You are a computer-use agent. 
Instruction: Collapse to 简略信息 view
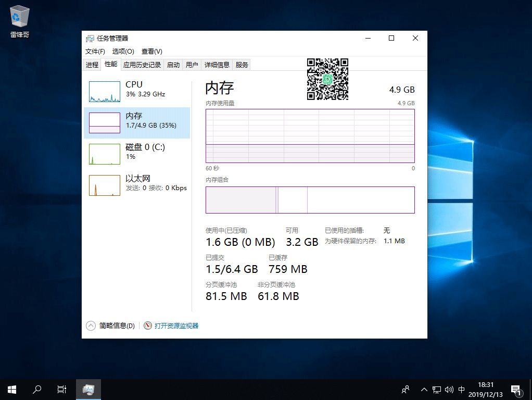point(110,326)
